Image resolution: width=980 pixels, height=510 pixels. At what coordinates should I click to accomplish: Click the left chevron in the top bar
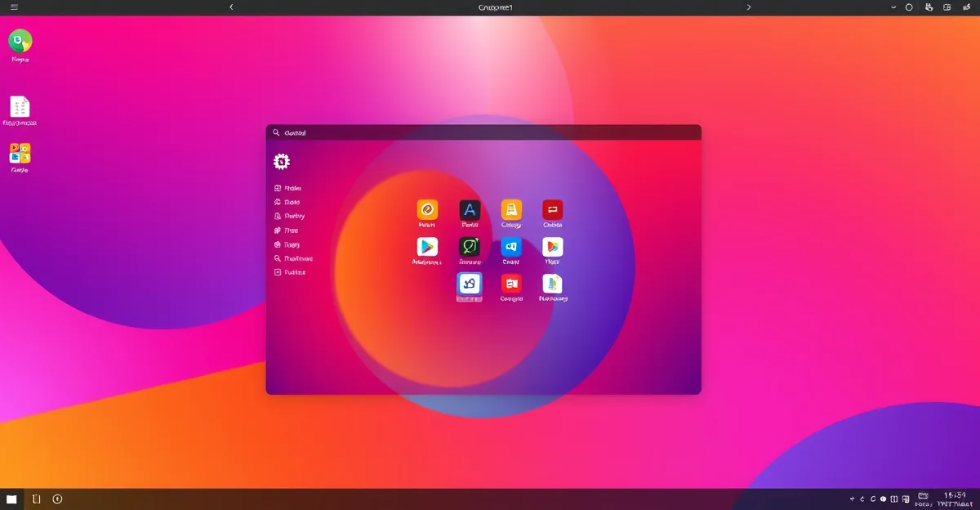point(231,7)
